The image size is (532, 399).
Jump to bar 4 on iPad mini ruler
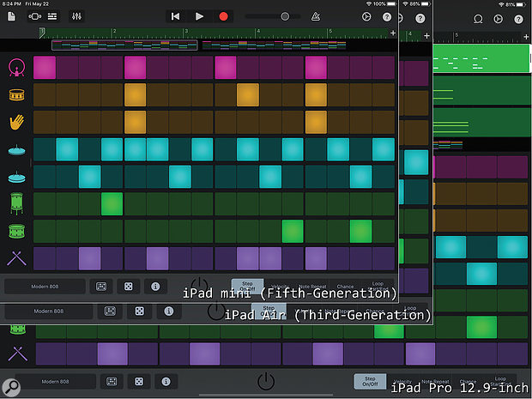pos(258,33)
